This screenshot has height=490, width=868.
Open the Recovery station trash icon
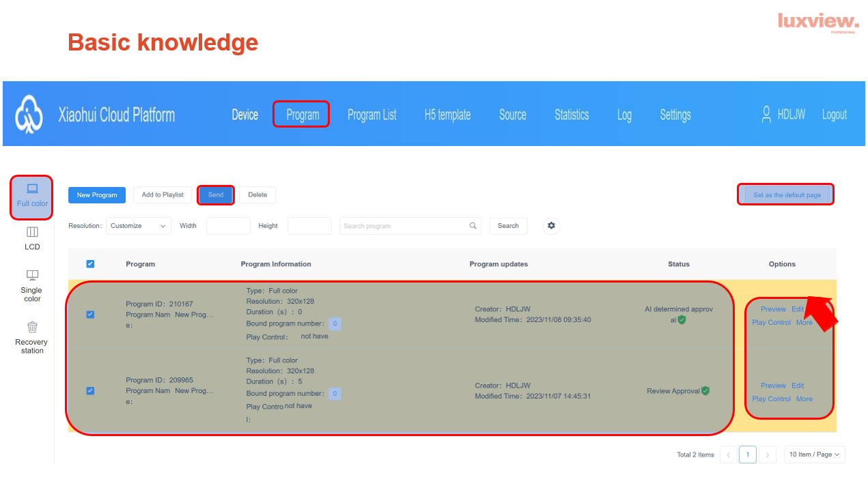pos(32,328)
